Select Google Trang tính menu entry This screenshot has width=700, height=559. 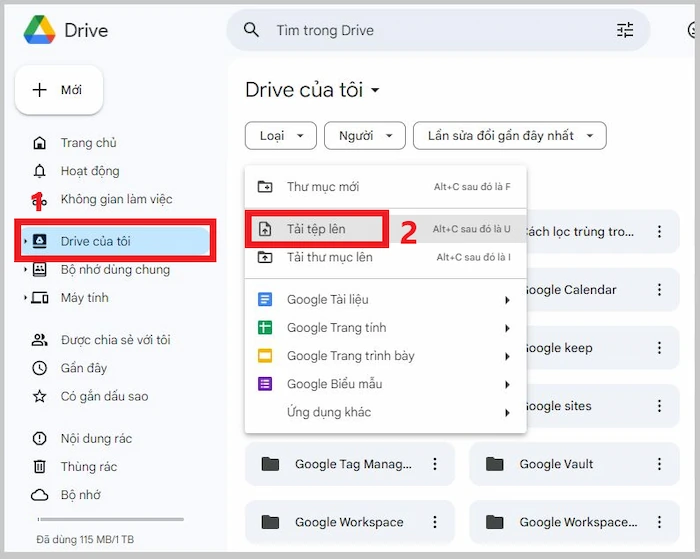click(x=386, y=327)
